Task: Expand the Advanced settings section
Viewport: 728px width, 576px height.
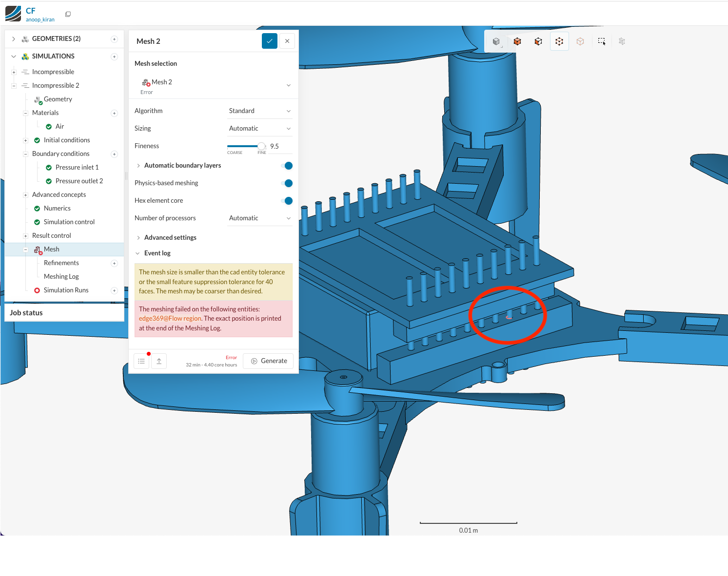Action: [x=170, y=237]
